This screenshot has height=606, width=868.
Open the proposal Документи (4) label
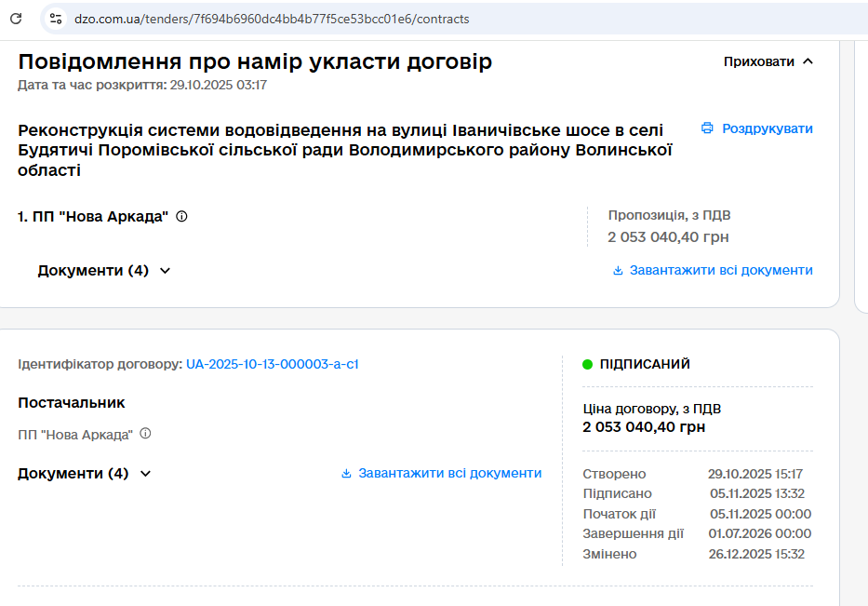(93, 271)
